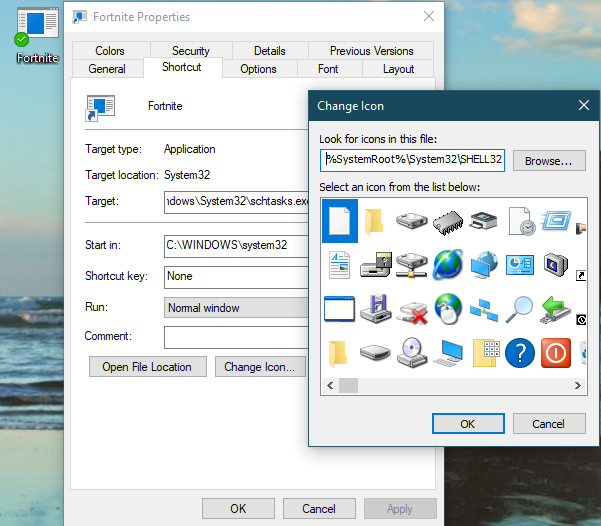The height and width of the screenshot is (526, 601).
Task: Click the Target path field
Action: pyautogui.click(x=236, y=202)
